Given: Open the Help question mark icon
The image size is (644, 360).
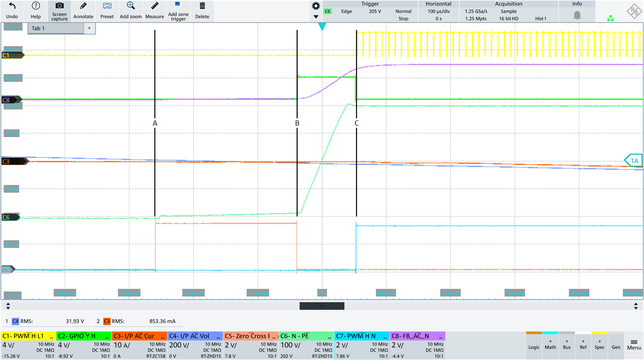Looking at the screenshot, I should coord(36,6).
